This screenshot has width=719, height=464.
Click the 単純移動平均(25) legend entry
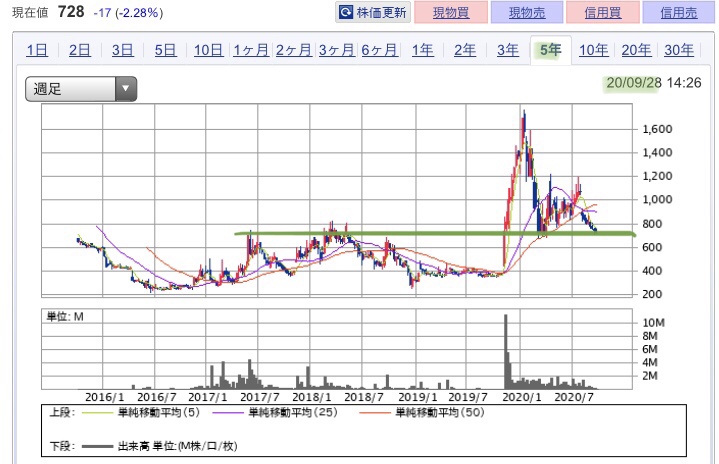coord(293,412)
